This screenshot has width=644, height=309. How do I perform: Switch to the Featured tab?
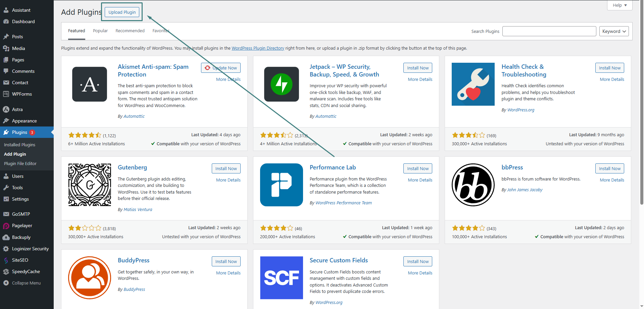coord(77,31)
